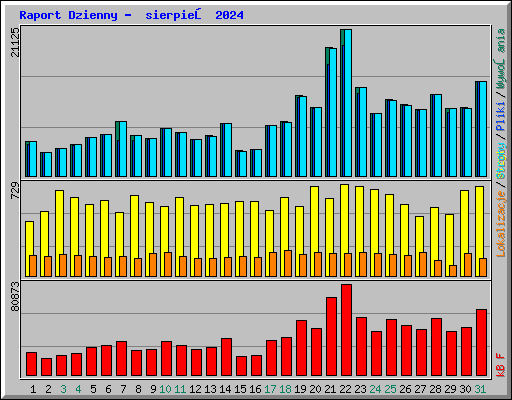Select the orange sites bar for day 18

[288, 263]
